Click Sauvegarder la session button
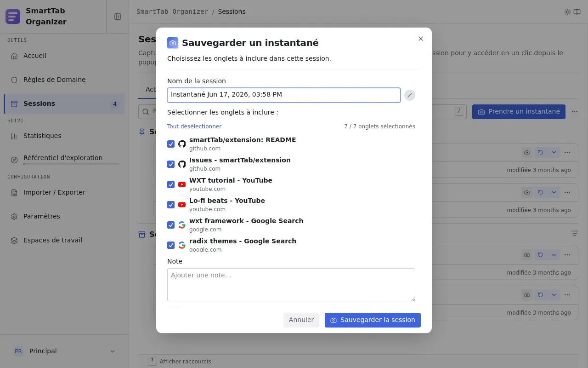The height and width of the screenshot is (368, 588). [373, 320]
